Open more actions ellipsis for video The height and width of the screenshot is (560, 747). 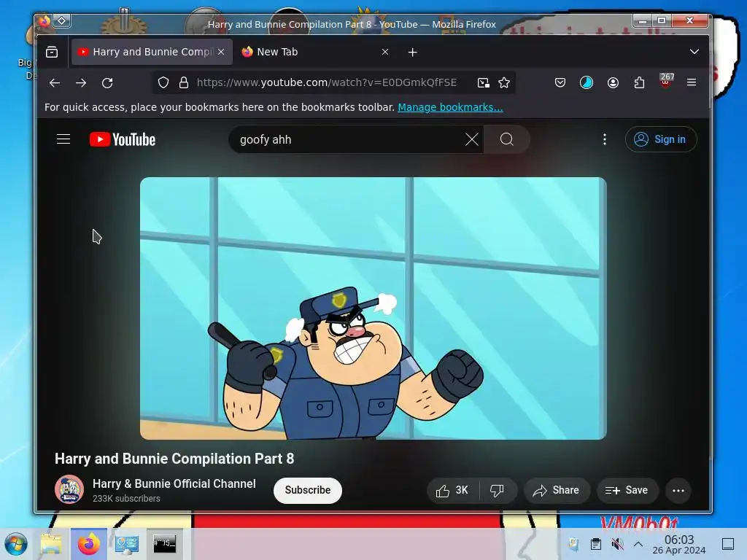[678, 491]
